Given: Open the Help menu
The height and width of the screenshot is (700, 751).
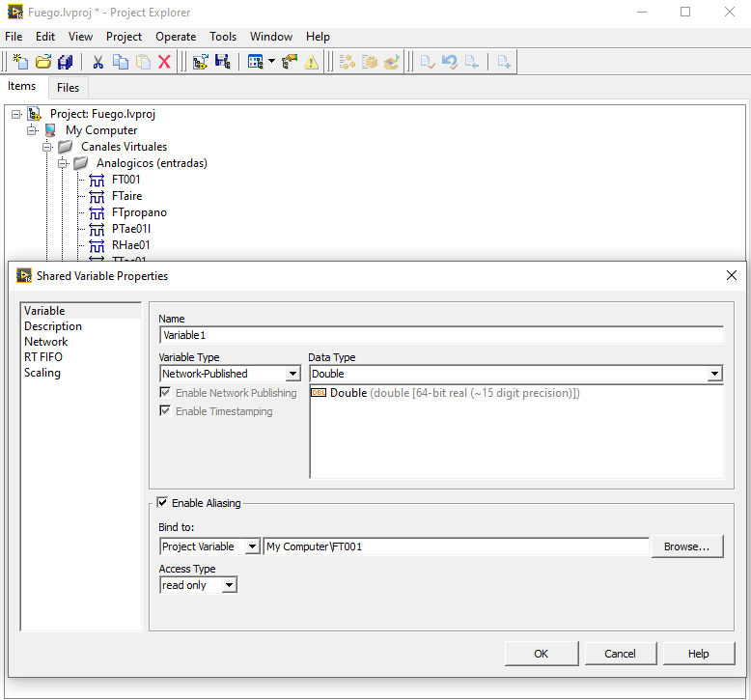Looking at the screenshot, I should click(x=318, y=37).
